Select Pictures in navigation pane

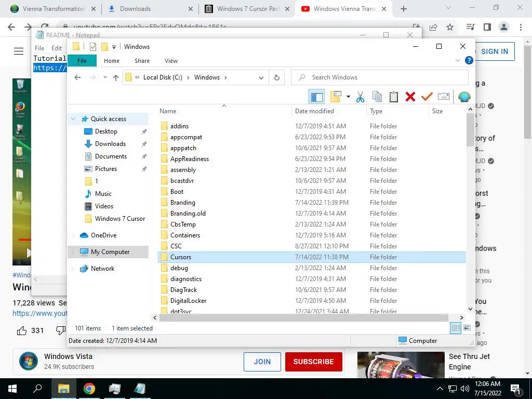coord(106,169)
